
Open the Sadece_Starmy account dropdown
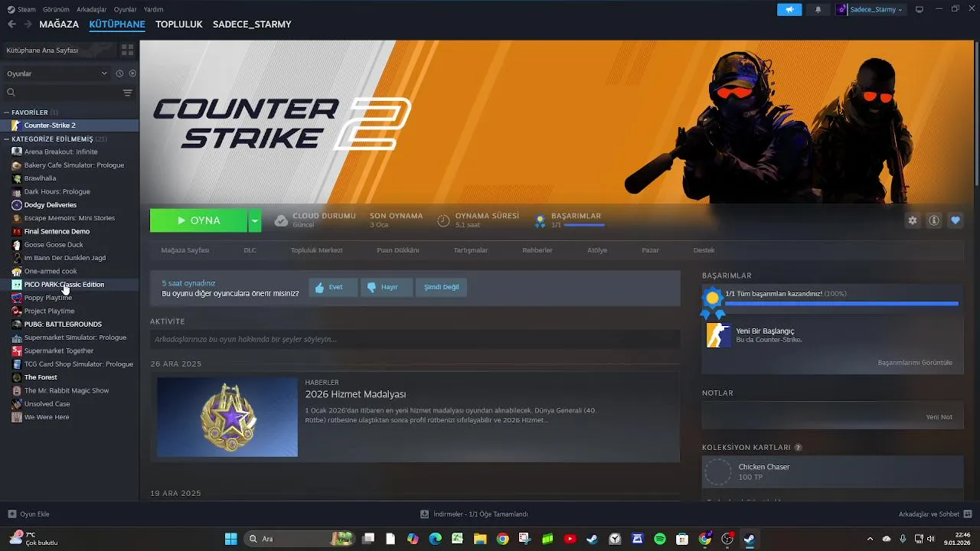[x=870, y=9]
